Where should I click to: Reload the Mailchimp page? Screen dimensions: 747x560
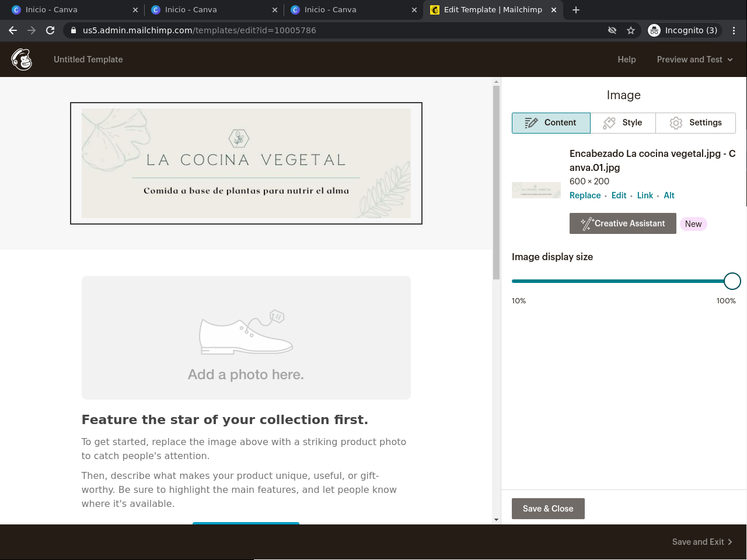tap(50, 30)
